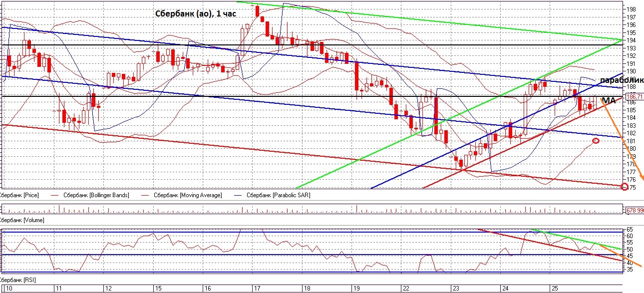Click the chart title Сбербанк (ао), 1 час

[x=196, y=14]
